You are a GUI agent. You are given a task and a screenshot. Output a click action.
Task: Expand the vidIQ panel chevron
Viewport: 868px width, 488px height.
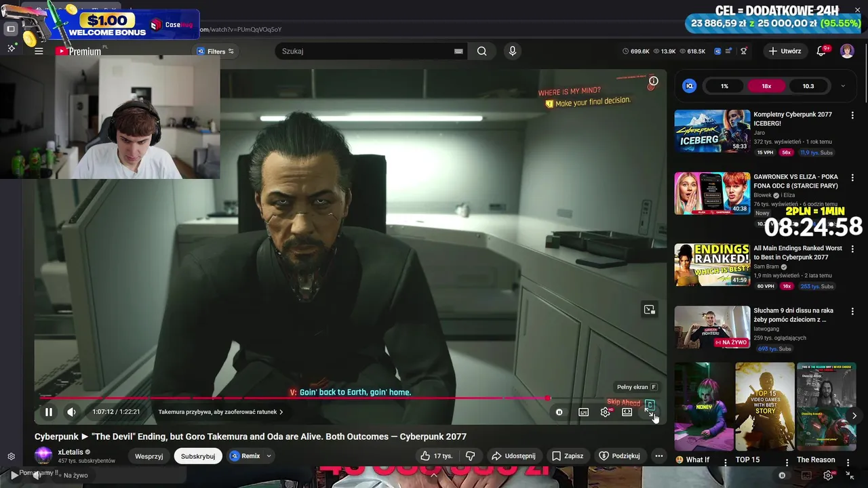(x=843, y=86)
